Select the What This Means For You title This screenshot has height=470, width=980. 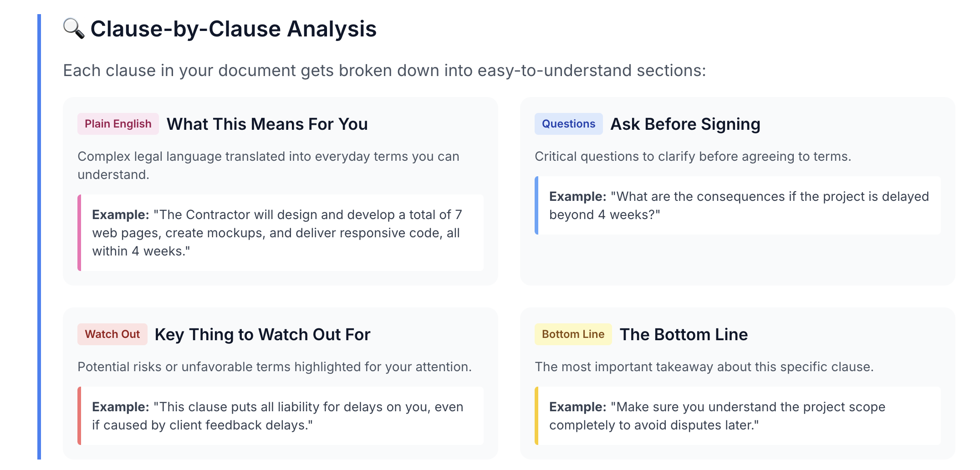[267, 124]
